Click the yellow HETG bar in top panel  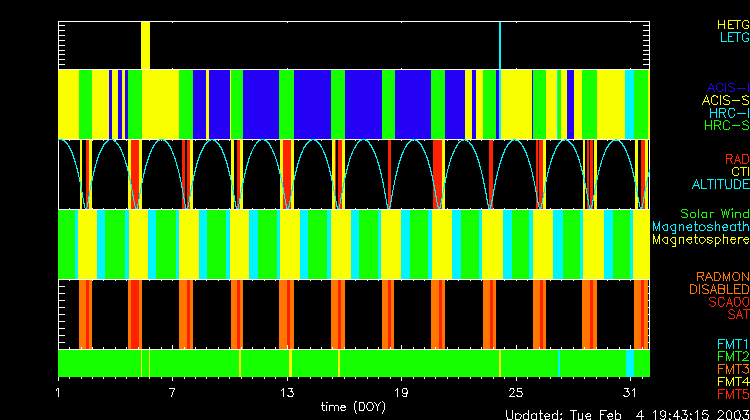(146, 45)
